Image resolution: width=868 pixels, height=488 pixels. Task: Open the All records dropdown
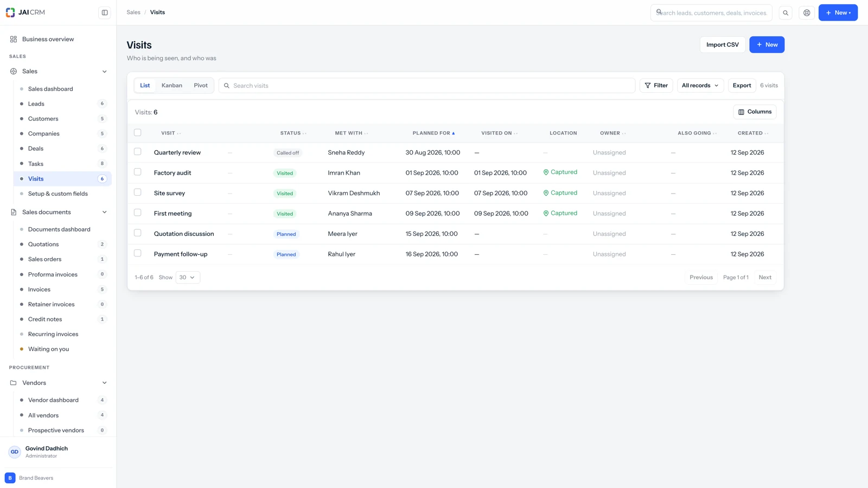700,86
